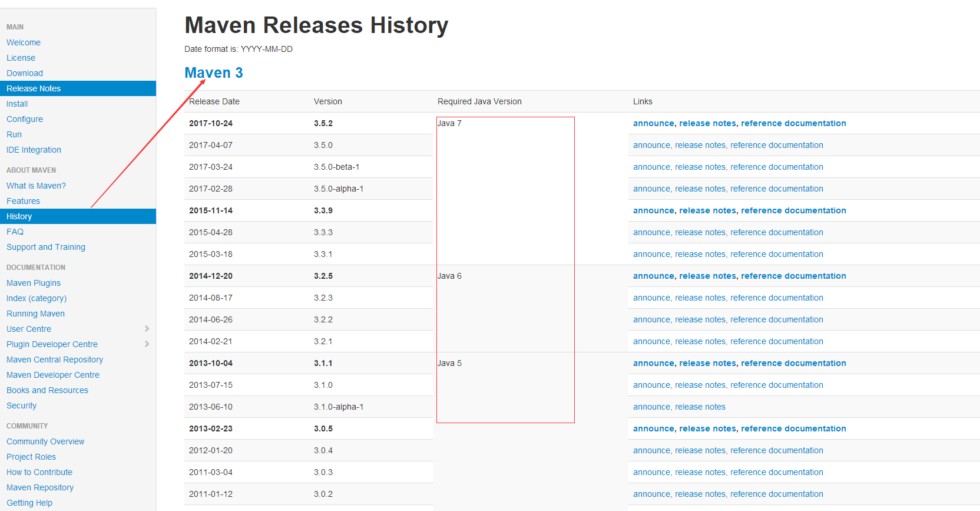Open Plugin Developer Centre link
Image resolution: width=980 pixels, height=511 pixels.
click(x=52, y=344)
